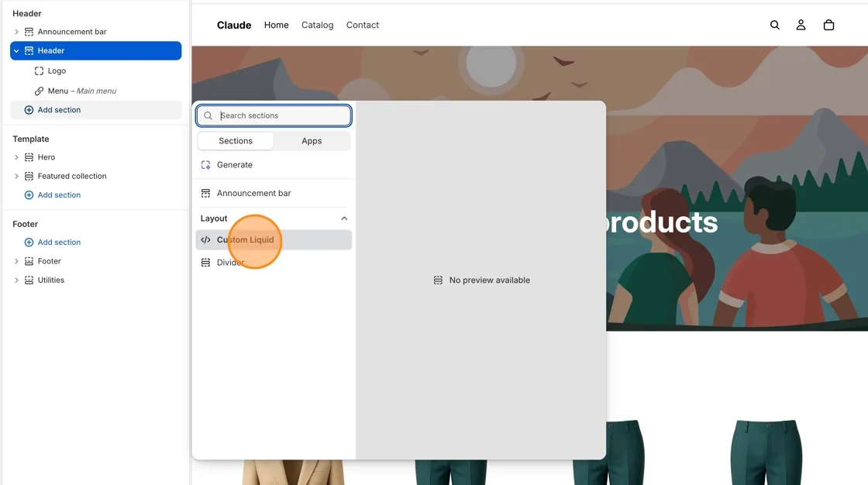
Task: Select the Utilities section row
Action: 96,280
